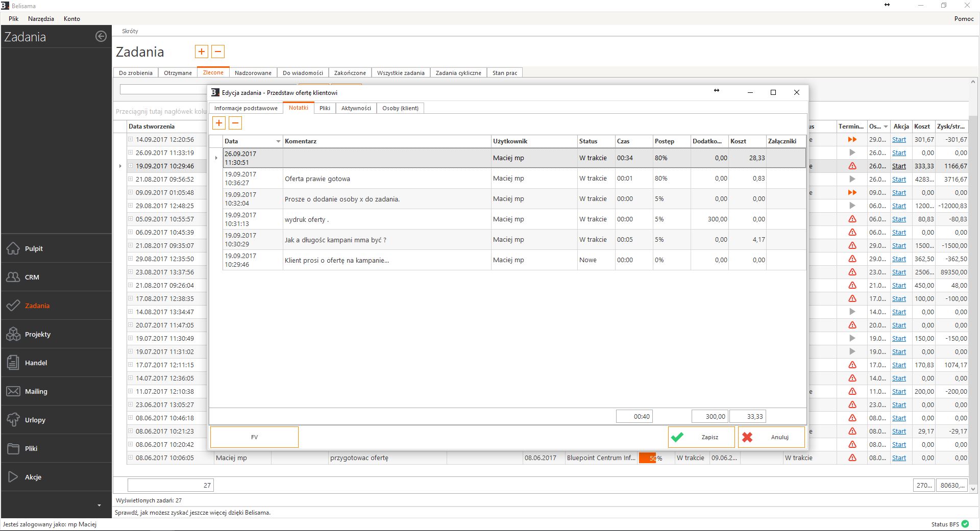Add a new note with plus button in dialog
The height and width of the screenshot is (531, 980).
coord(219,123)
